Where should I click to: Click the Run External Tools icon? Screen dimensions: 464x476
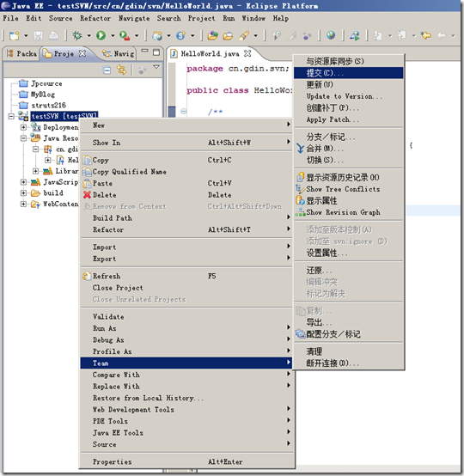pos(125,36)
